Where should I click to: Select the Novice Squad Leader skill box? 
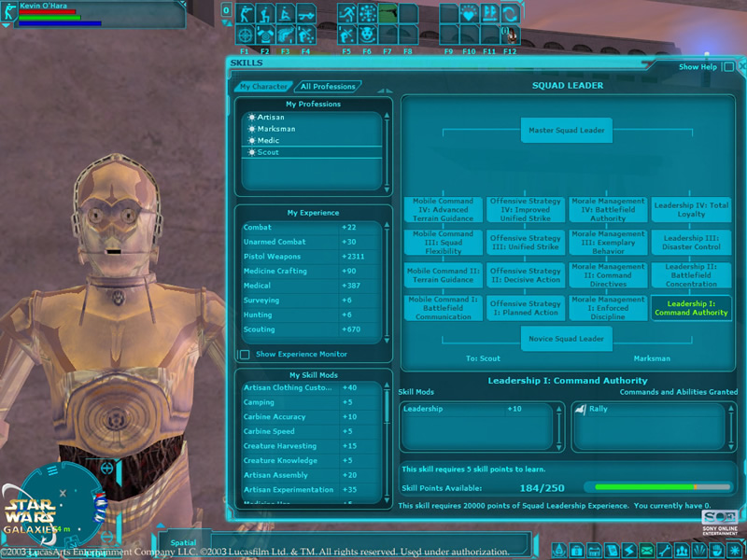pos(566,339)
